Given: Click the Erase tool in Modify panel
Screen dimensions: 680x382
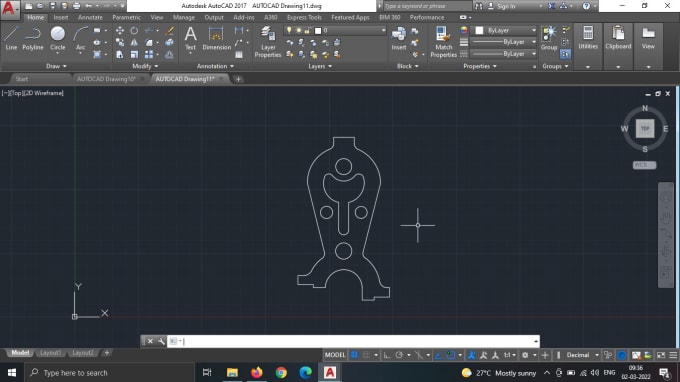Looking at the screenshot, I should click(170, 30).
